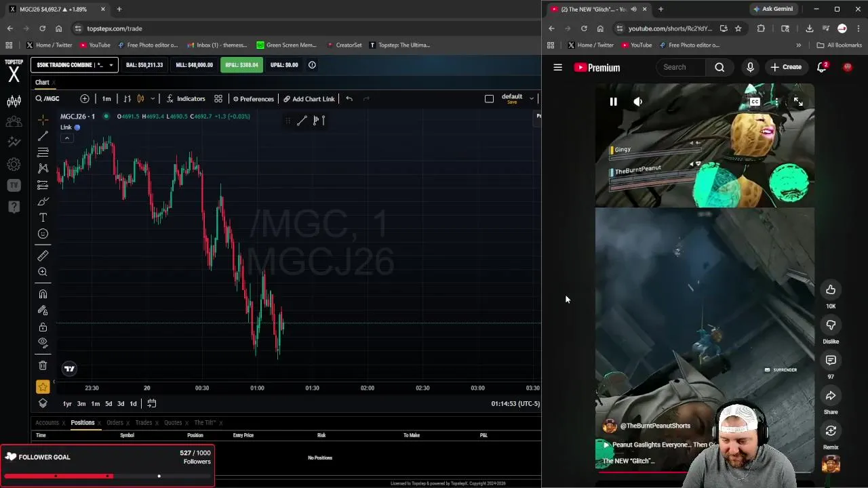
Task: Like the YouTube Short
Action: point(831,290)
